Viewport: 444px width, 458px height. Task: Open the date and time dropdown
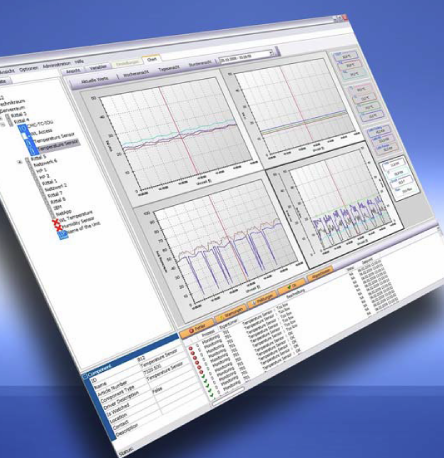(x=272, y=52)
